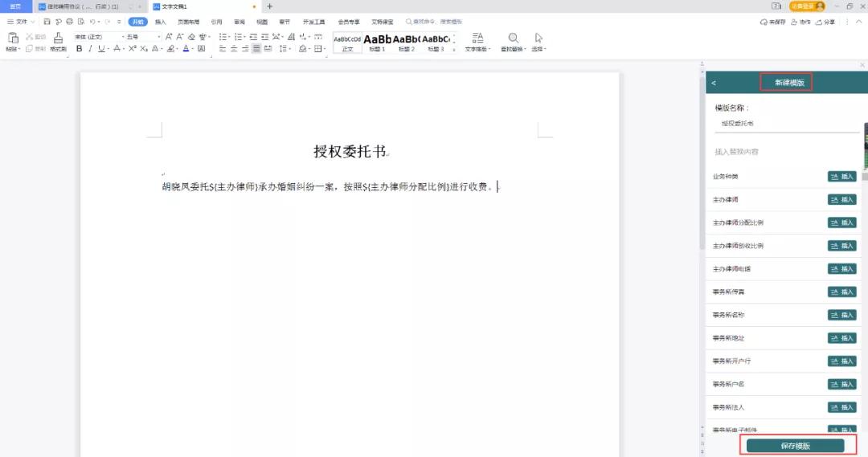This screenshot has width=868, height=457.
Task: Click Insert button for 事务所名称 row
Action: (x=842, y=315)
